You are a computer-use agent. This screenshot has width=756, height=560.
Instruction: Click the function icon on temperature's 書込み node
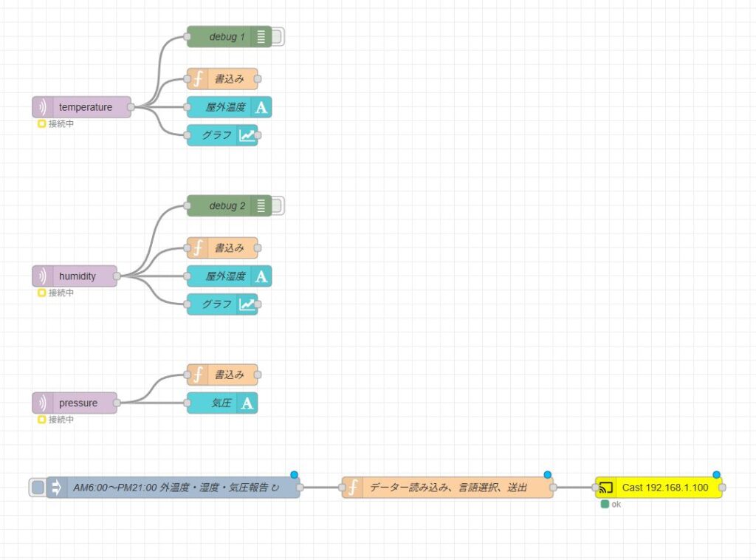[x=197, y=79]
